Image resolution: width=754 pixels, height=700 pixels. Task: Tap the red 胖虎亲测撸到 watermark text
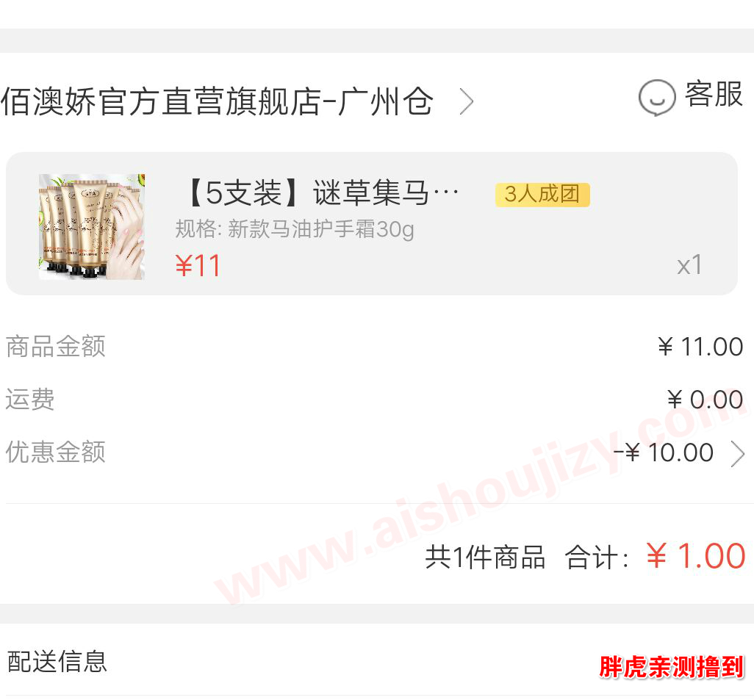[x=671, y=667]
